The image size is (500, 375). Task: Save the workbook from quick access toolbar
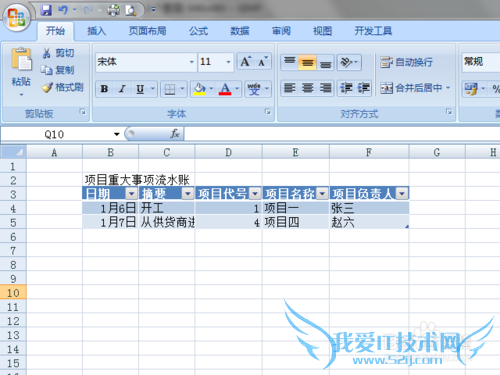(46, 10)
